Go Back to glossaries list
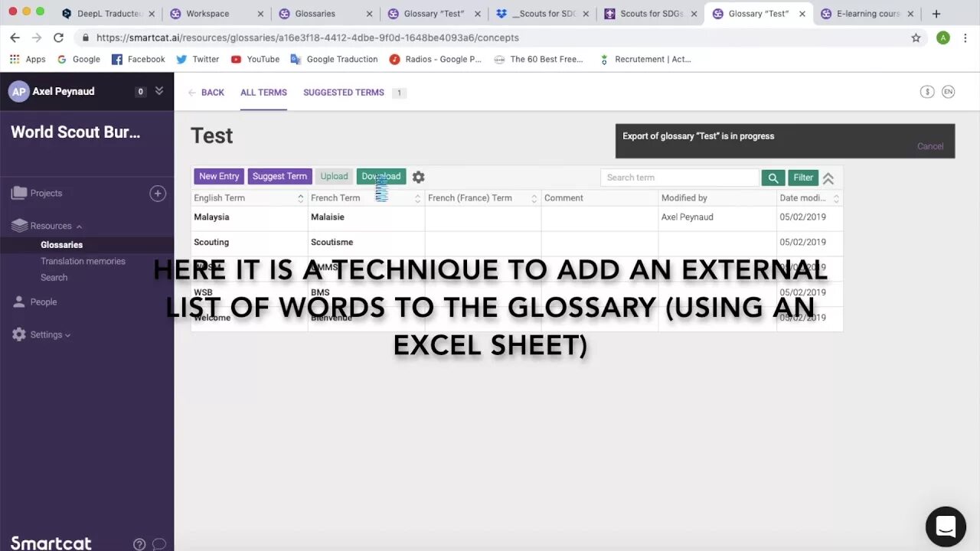The width and height of the screenshot is (980, 551). tap(206, 93)
